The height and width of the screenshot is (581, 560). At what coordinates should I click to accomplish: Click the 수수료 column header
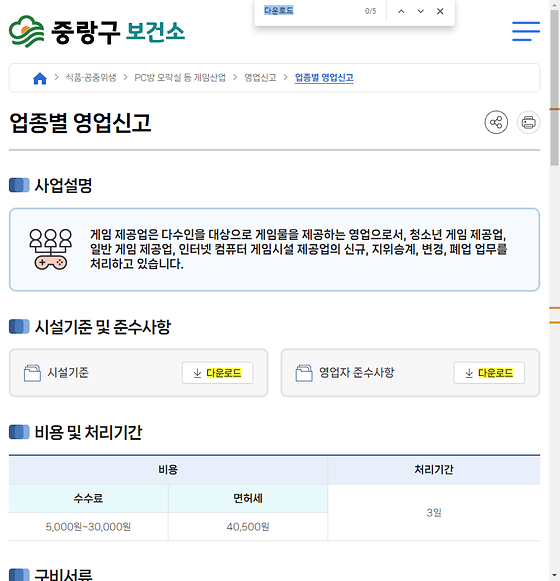coord(88,498)
